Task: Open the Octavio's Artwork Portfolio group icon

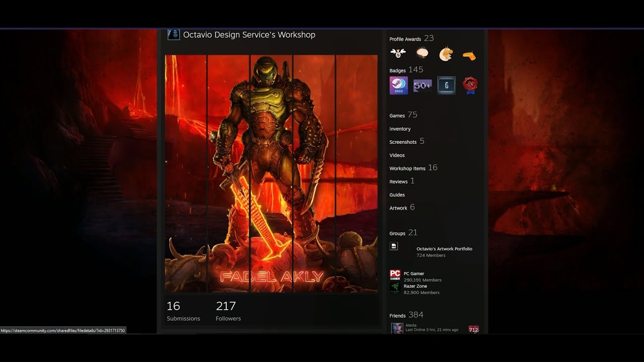Action: pos(394,246)
